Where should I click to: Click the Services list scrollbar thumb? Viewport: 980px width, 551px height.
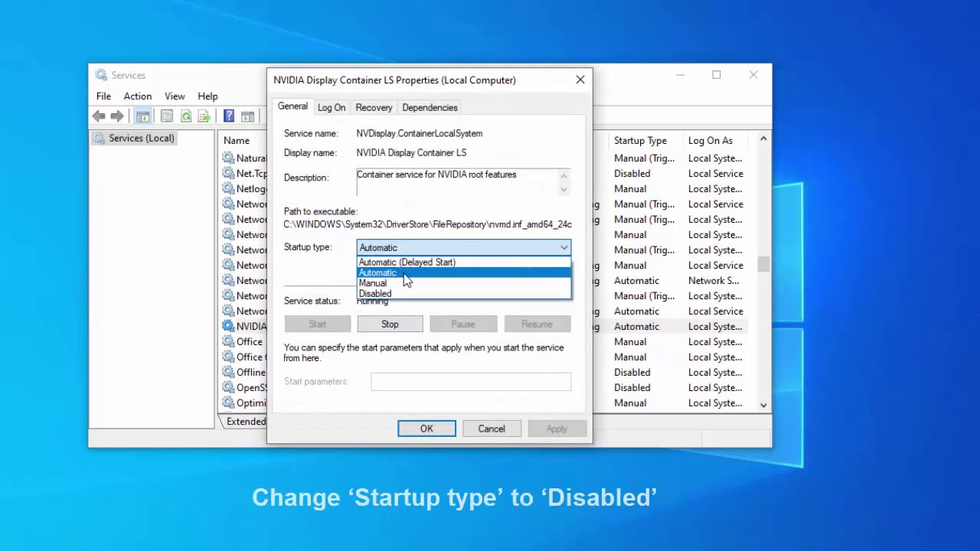tap(763, 264)
